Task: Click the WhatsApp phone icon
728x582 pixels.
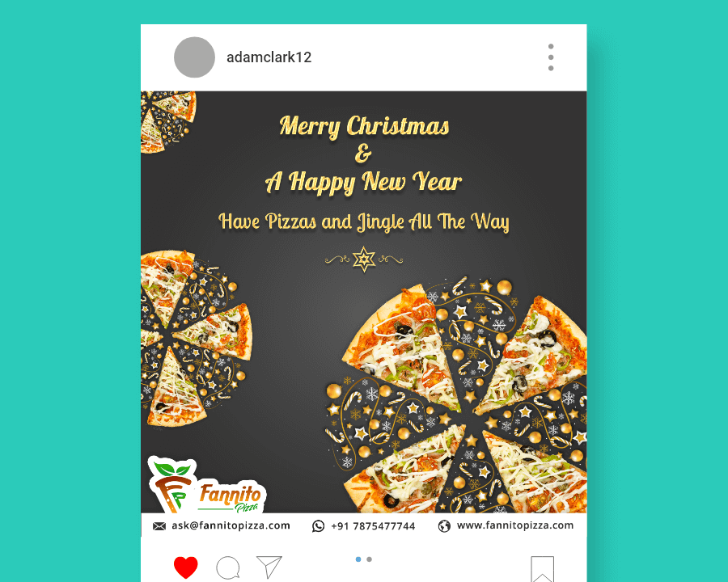Action: [318, 526]
